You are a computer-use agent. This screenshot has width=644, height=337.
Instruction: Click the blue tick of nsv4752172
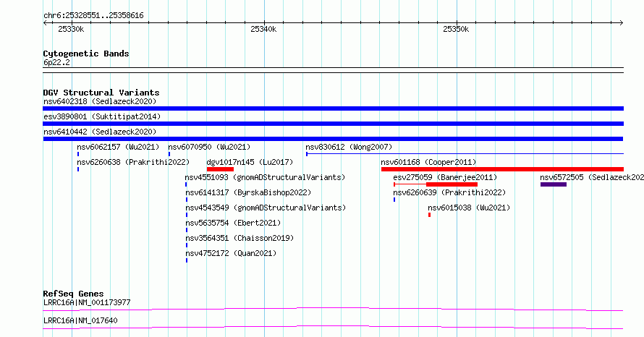tap(187, 260)
